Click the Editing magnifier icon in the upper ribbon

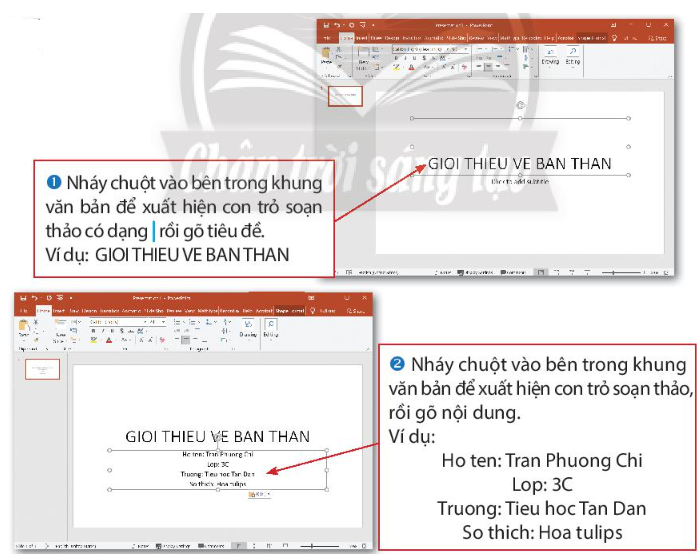click(575, 55)
